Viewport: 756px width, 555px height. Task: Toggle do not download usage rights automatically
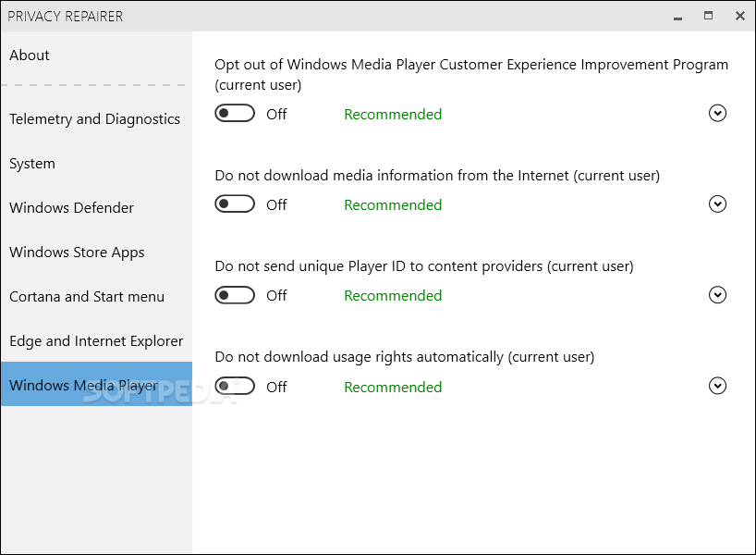pos(235,386)
